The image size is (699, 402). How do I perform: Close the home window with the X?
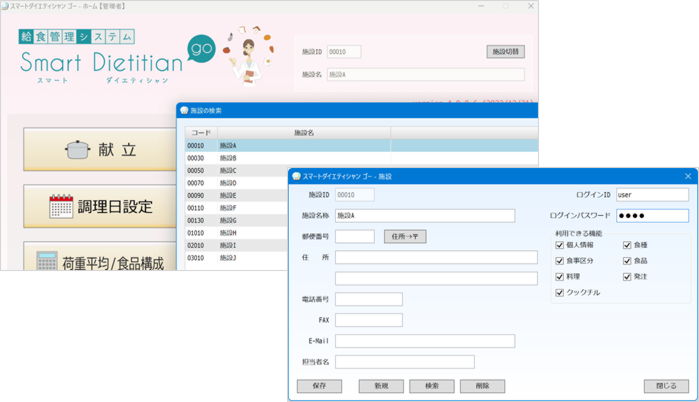530,6
